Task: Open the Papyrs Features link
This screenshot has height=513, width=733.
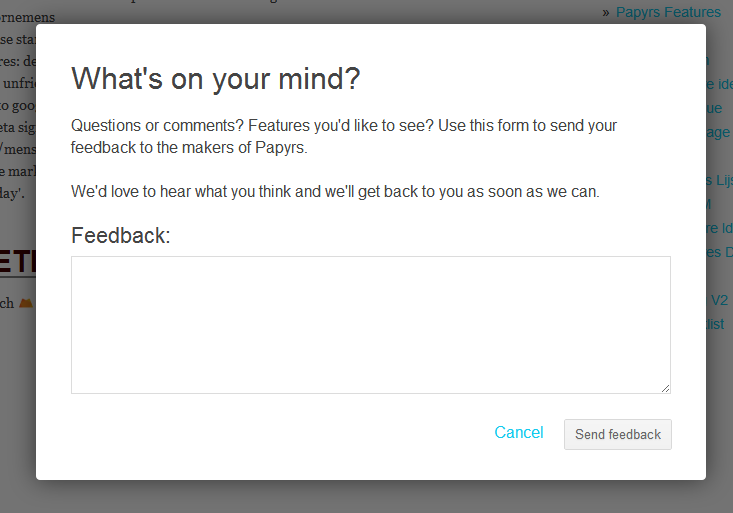Action: point(668,12)
